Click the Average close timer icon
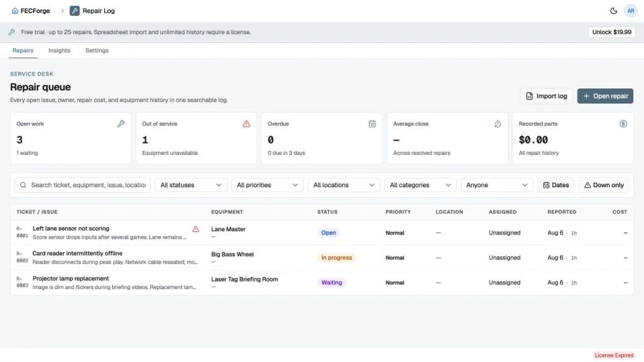The width and height of the screenshot is (644, 362). (x=497, y=123)
